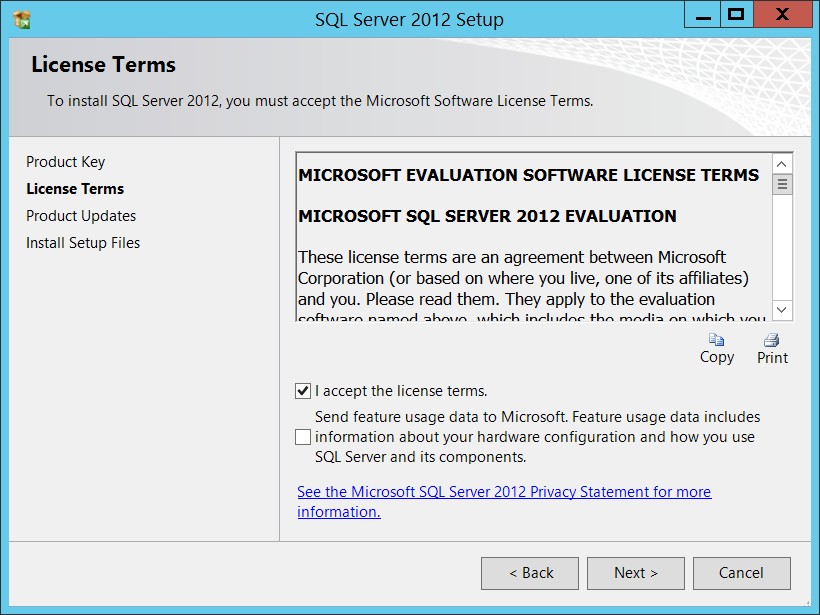Close the SQL Server 2012 Setup window
The image size is (820, 615).
click(782, 15)
